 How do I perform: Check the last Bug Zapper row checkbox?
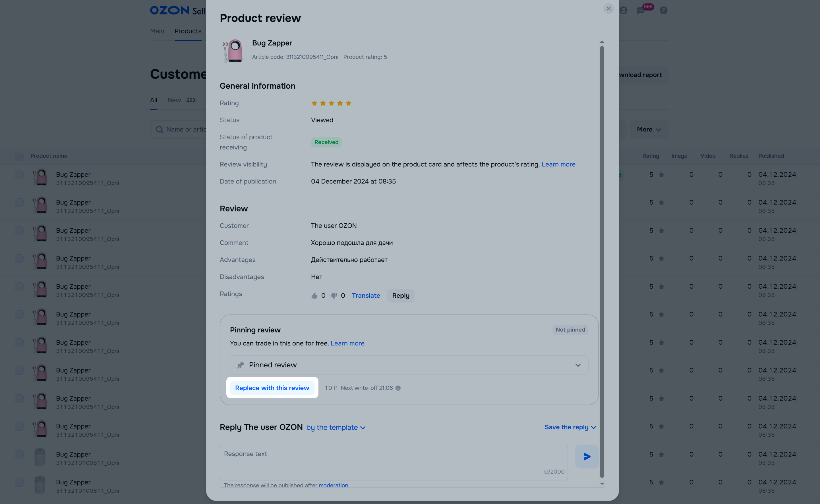tap(19, 482)
